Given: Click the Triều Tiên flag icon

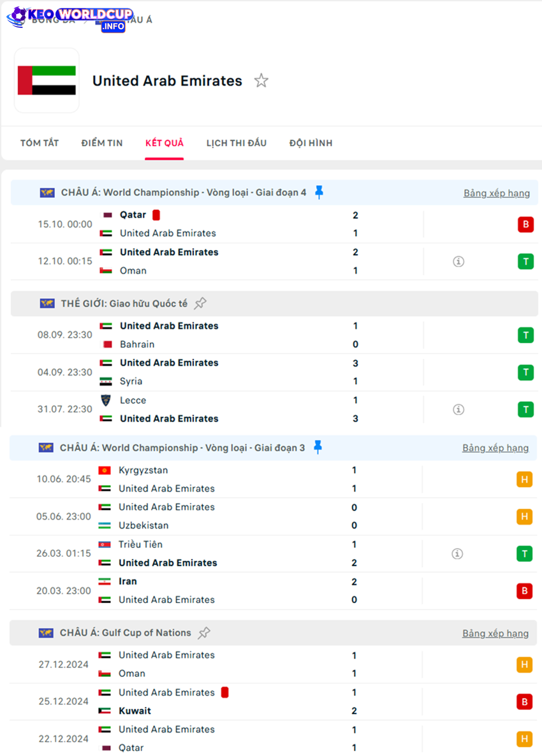Looking at the screenshot, I should [x=105, y=544].
